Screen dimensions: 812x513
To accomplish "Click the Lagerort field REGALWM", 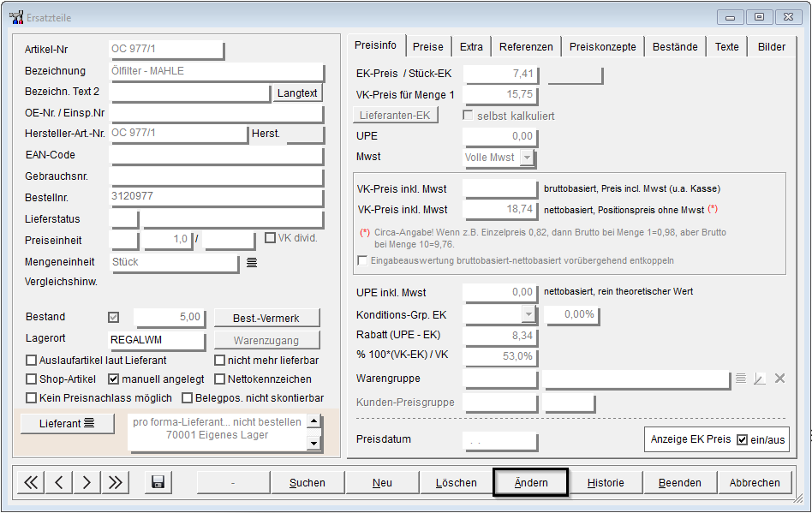I will [157, 340].
